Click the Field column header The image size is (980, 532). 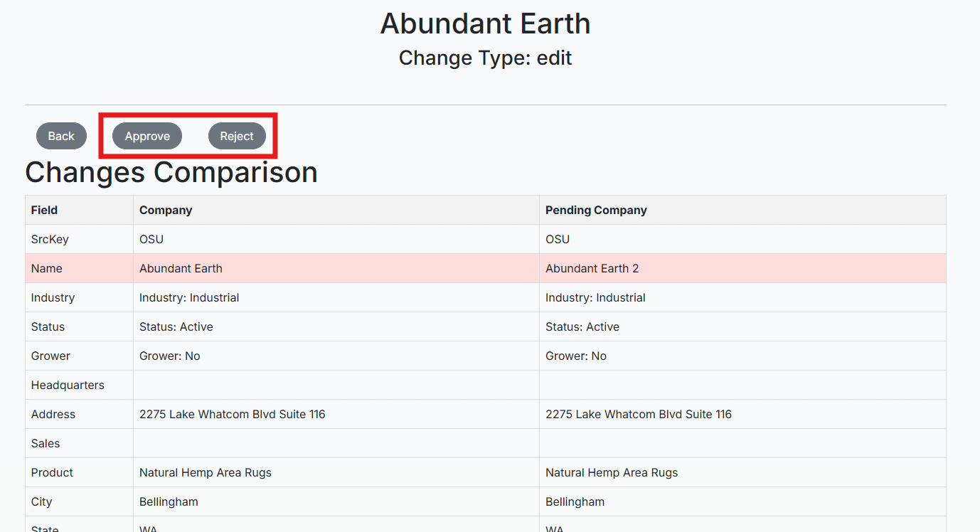tap(79, 210)
